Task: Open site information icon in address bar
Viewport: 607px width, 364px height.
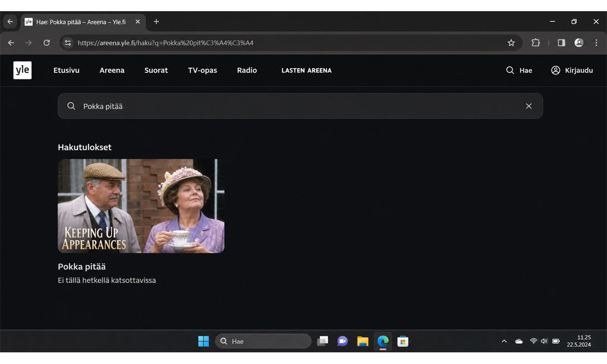Action: [x=68, y=43]
